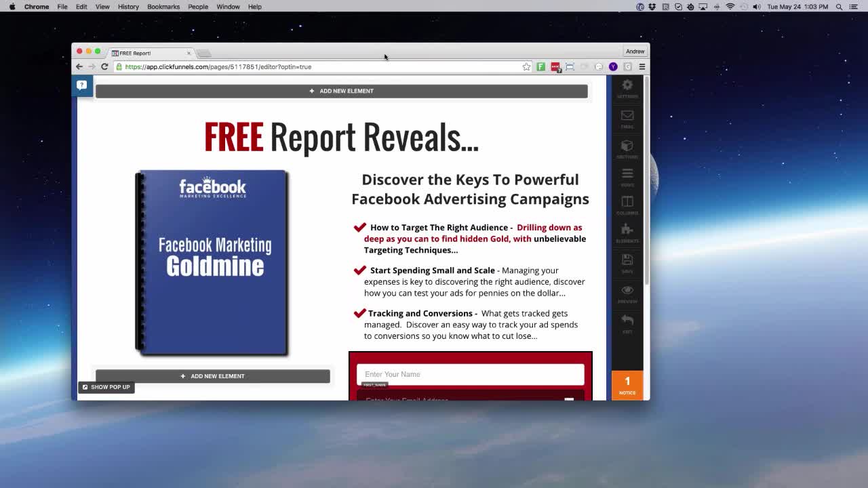
Task: Add new element at top bar
Action: [342, 91]
